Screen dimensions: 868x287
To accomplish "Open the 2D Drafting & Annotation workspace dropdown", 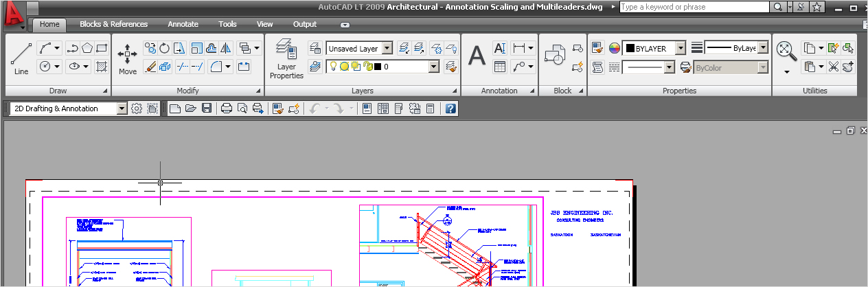I will click(122, 108).
